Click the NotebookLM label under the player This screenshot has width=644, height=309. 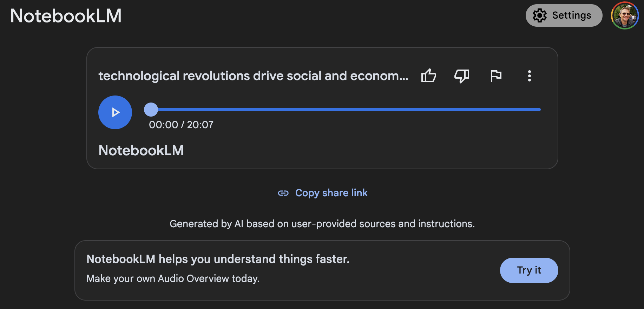pyautogui.click(x=141, y=150)
